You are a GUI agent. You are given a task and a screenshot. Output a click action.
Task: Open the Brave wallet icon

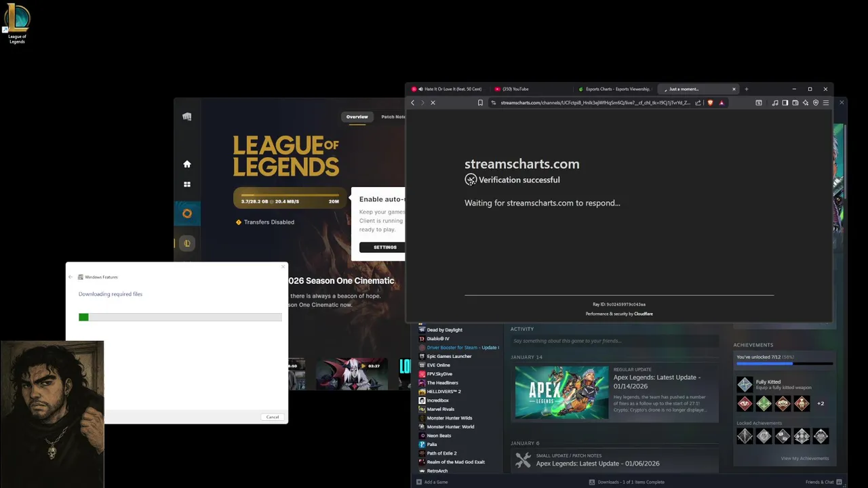tap(795, 103)
